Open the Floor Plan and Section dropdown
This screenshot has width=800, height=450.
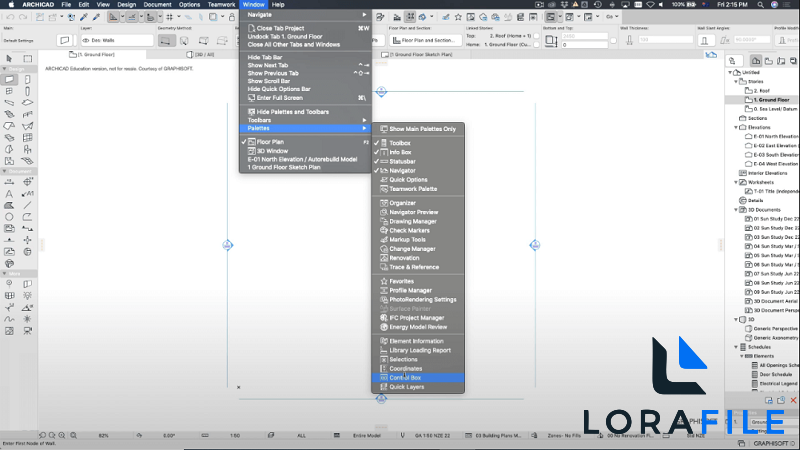(x=426, y=40)
